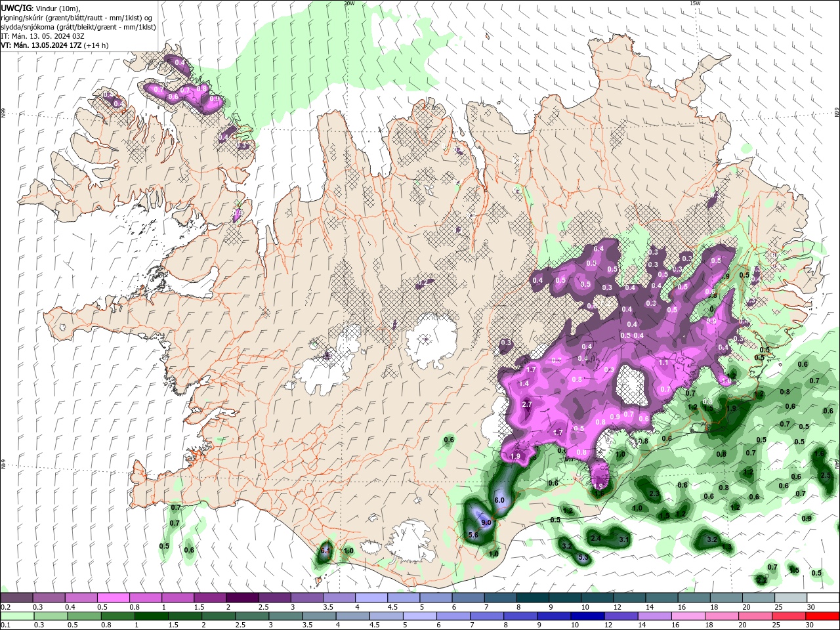Image resolution: width=840 pixels, height=630 pixels.
Task: Click the 'IT: Mán. 13. 05. 2024 03Z' line
Action: click(42, 36)
